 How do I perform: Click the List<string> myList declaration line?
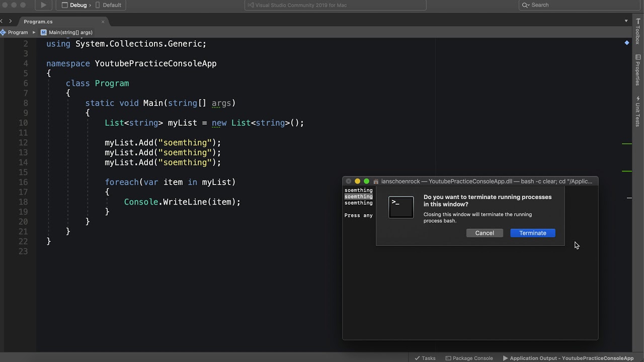[x=204, y=123]
